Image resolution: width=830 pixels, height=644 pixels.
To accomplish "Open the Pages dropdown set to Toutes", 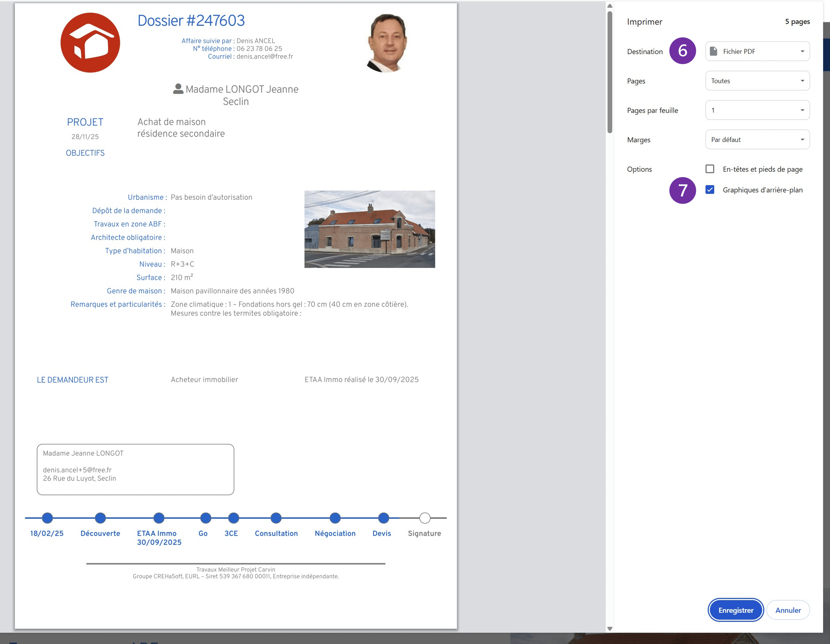I will click(x=757, y=81).
